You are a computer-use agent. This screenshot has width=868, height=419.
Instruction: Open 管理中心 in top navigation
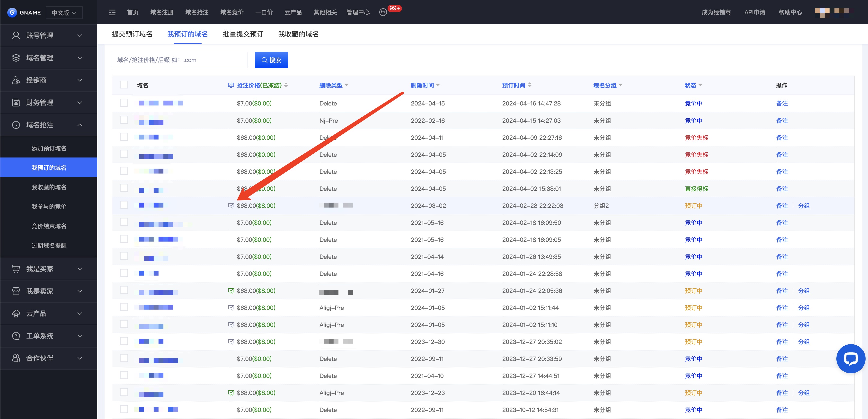click(x=358, y=12)
